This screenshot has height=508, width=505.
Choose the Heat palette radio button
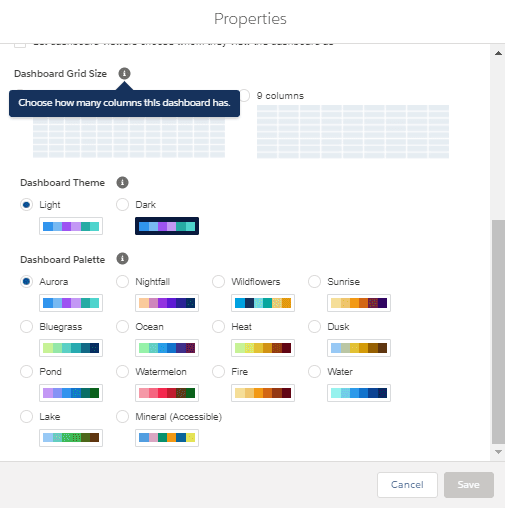pos(218,327)
